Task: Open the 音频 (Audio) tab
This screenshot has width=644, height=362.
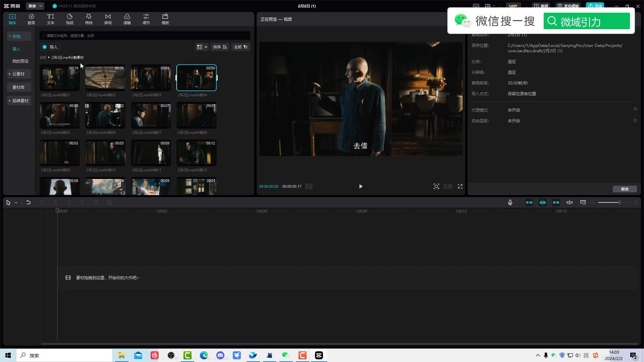Action: pos(31,19)
